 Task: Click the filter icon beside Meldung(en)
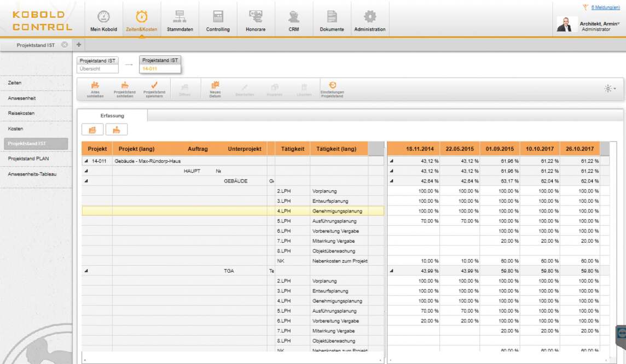[586, 7]
